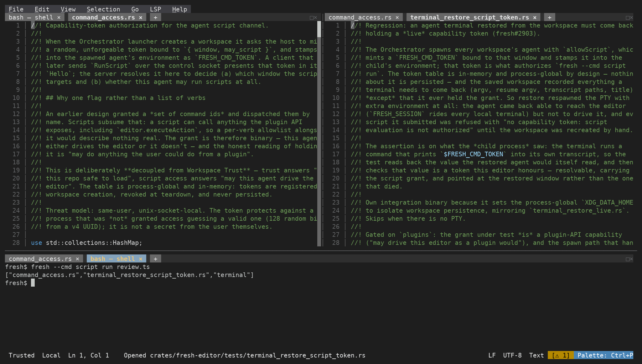Select bash – shell tab in bottom pane
Screen dimensions: 642x364
(112, 259)
